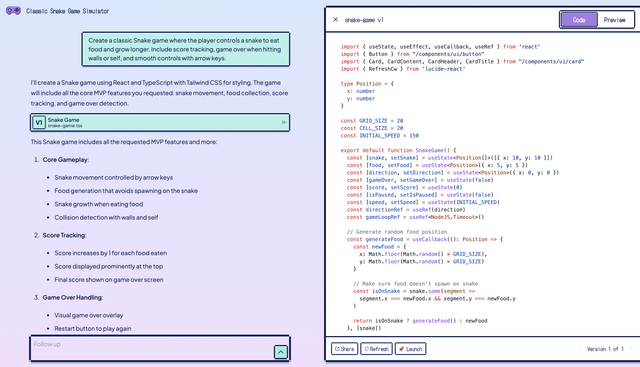Click 'Visual game over overlay' bullet
This screenshot has height=367, width=640.
[x=89, y=315]
